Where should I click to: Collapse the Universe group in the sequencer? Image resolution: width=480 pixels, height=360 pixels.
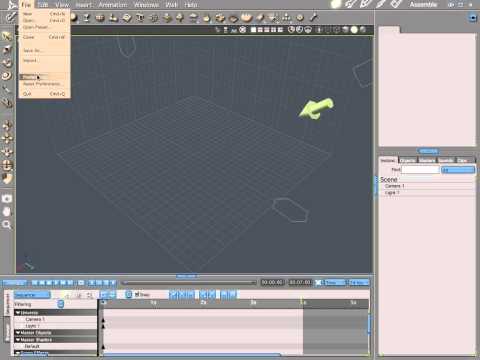coord(18,313)
